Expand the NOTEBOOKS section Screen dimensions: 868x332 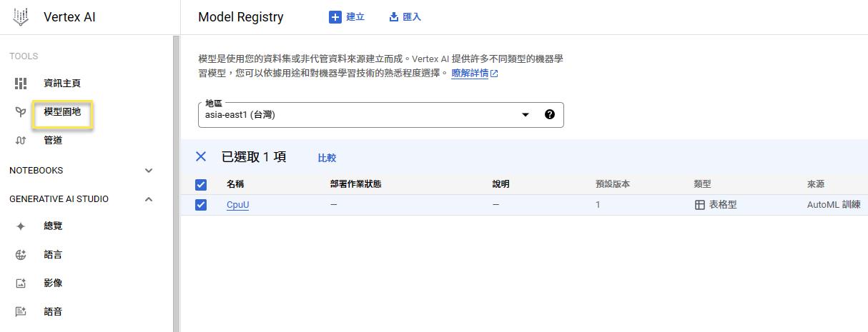pyautogui.click(x=149, y=171)
